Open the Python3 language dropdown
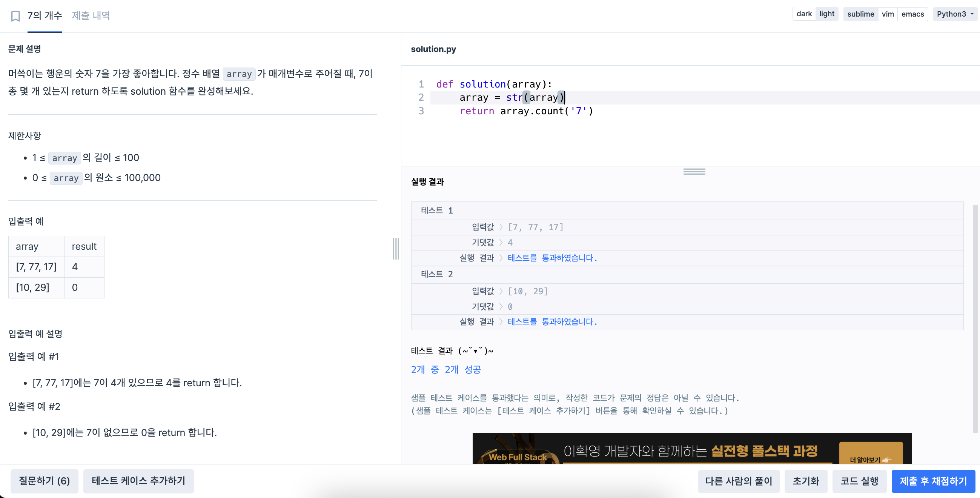980x498 pixels. click(955, 14)
